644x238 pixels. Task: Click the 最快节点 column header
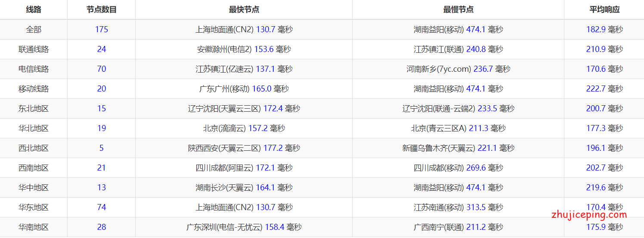pos(244,9)
